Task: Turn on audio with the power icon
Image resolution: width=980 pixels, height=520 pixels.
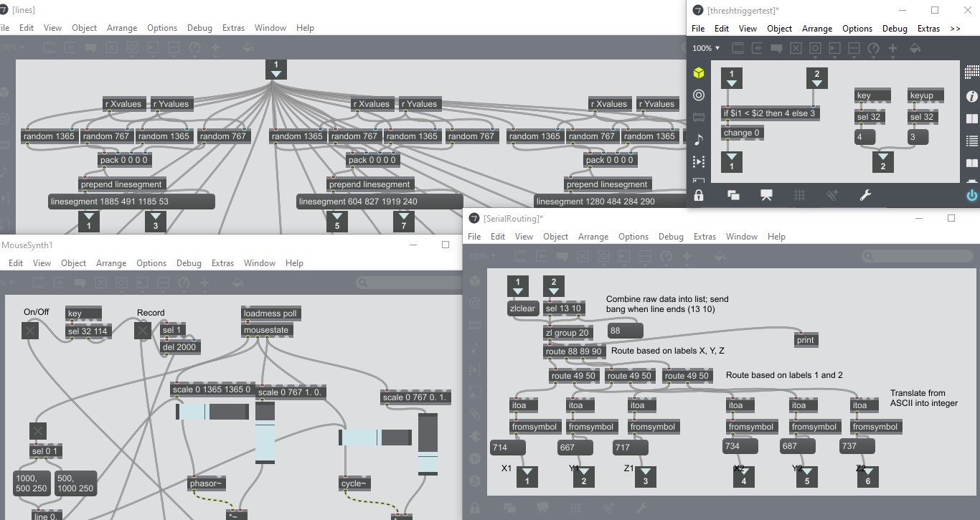Action: coord(971,195)
